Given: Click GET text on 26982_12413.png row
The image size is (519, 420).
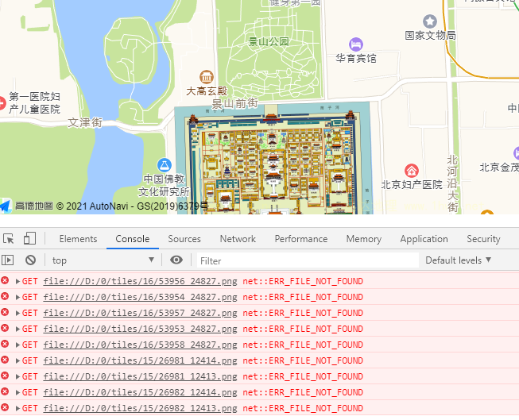Looking at the screenshot, I should click(x=29, y=408).
